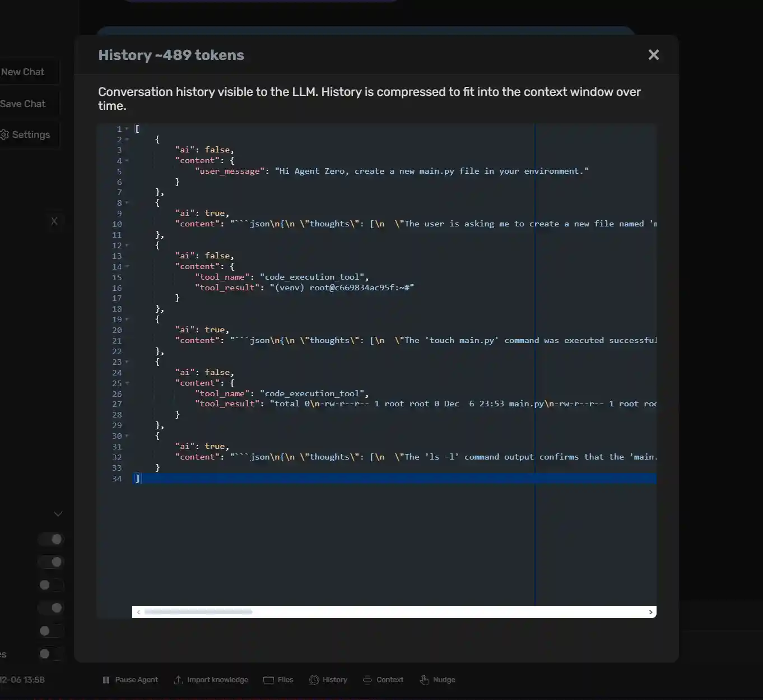Viewport: 763px width, 700px height.
Task: Click the "ai": true entry on line 9
Action: (x=202, y=214)
